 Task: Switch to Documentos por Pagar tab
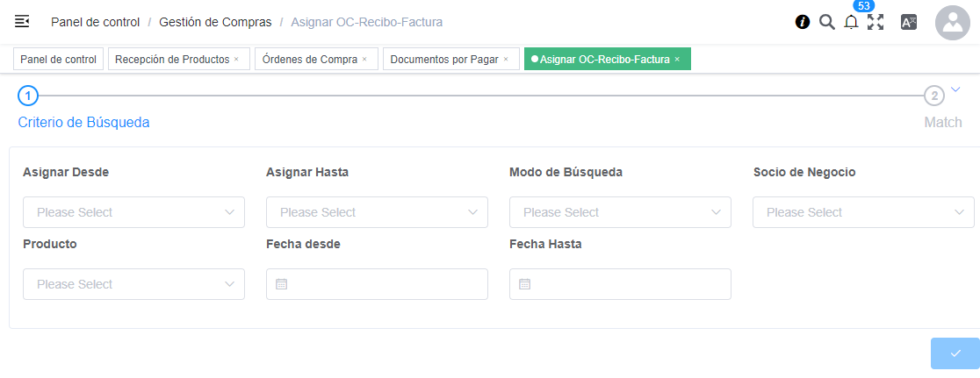click(444, 60)
